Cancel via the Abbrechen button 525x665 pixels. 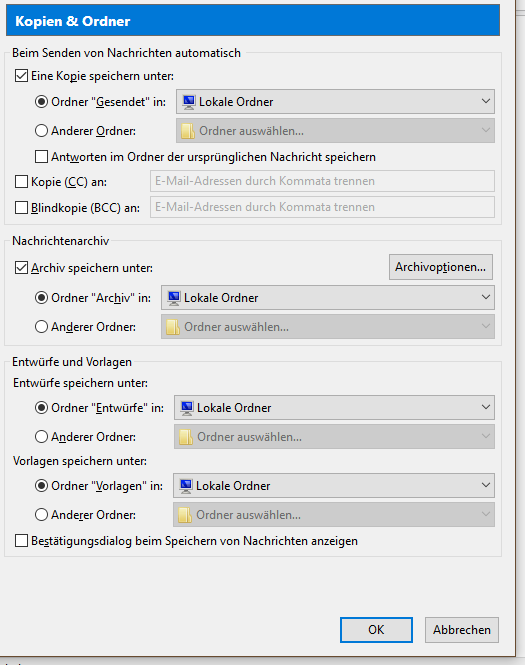[x=462, y=630]
